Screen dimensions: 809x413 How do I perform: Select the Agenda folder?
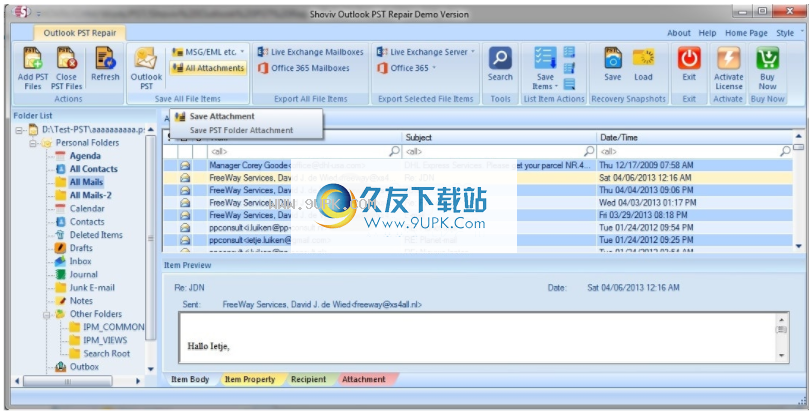pyautogui.click(x=85, y=156)
